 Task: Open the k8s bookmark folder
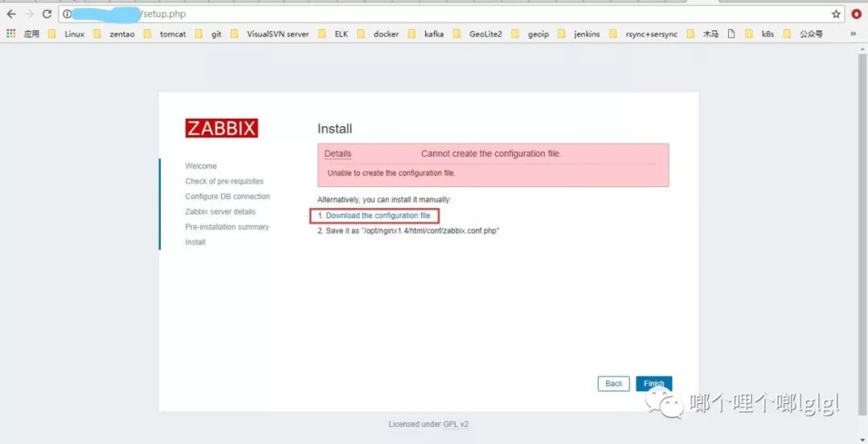759,34
